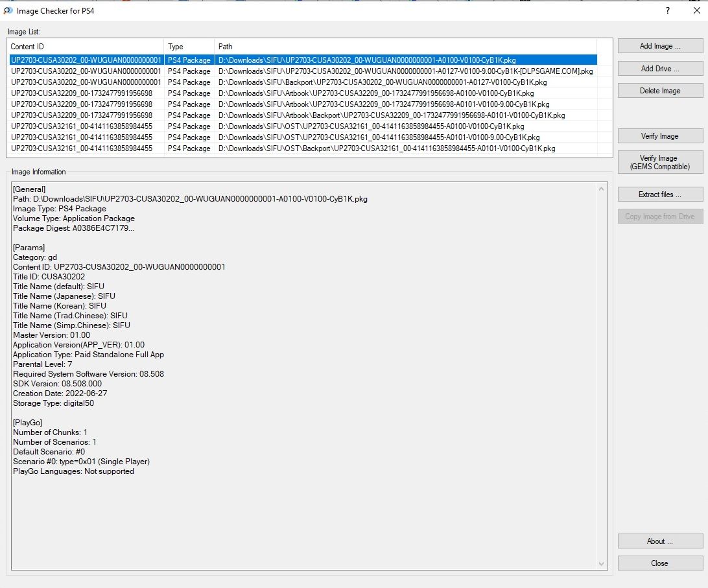Viewport: 708px width, 588px height.
Task: Click Volume Type: Application Package line
Action: pos(74,218)
